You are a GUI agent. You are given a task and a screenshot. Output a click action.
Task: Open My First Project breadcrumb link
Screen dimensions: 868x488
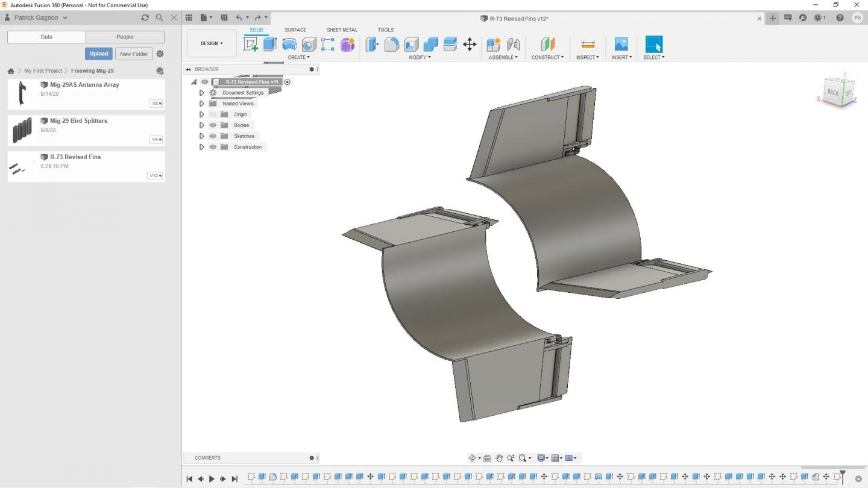coord(43,70)
